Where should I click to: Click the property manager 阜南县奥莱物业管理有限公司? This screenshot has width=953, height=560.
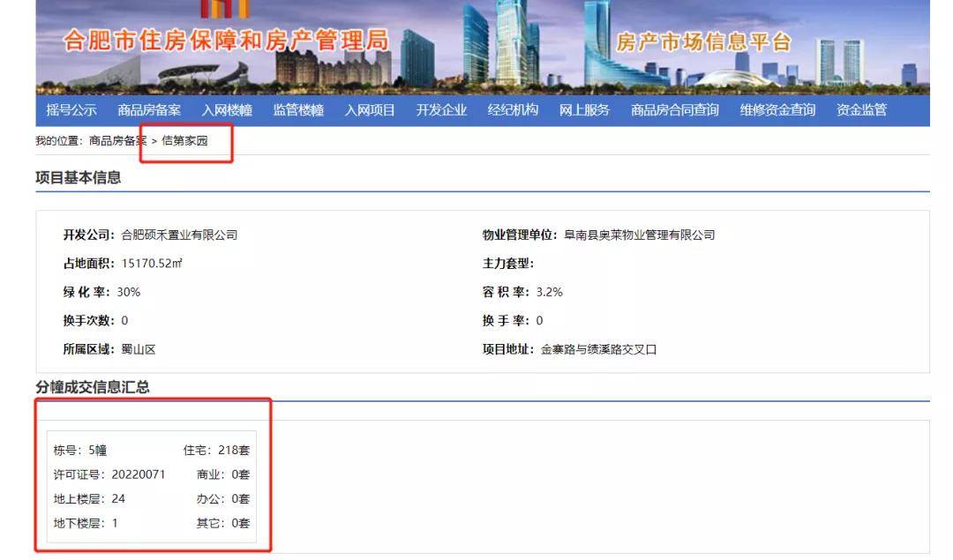pos(639,235)
